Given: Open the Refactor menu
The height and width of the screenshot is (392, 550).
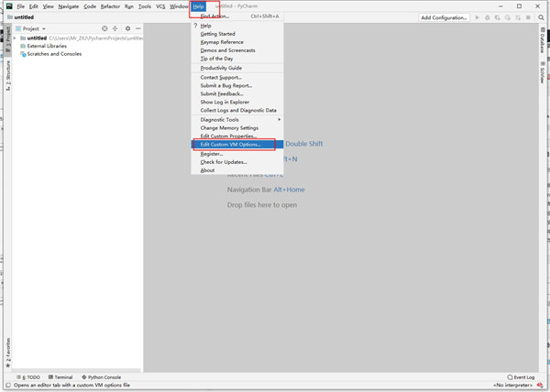Looking at the screenshot, I should coord(110,6).
